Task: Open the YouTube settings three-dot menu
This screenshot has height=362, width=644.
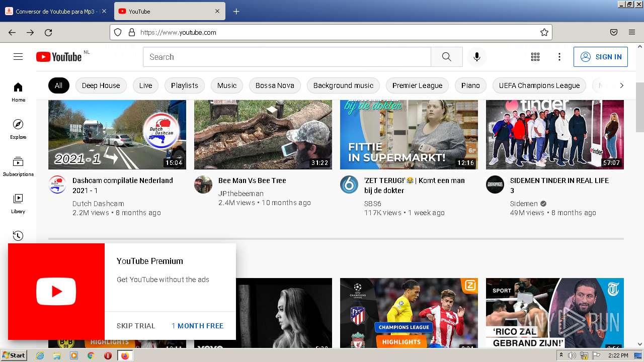Action: (559, 57)
